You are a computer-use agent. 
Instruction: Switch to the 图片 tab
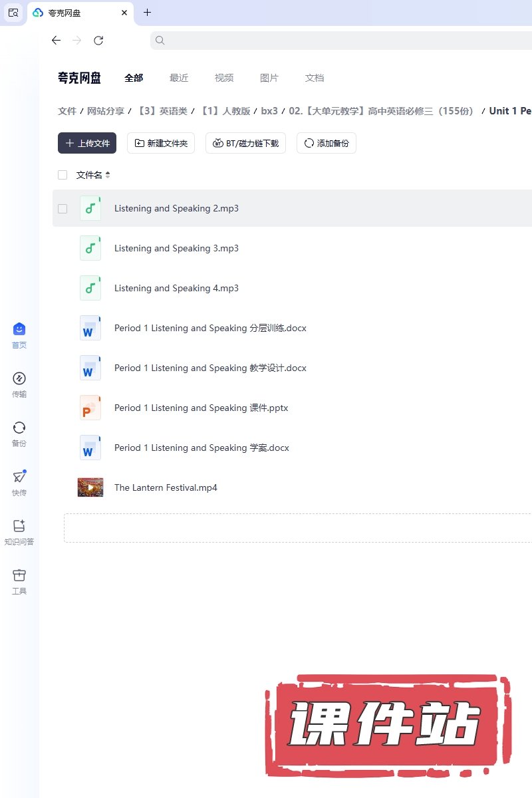tap(269, 78)
